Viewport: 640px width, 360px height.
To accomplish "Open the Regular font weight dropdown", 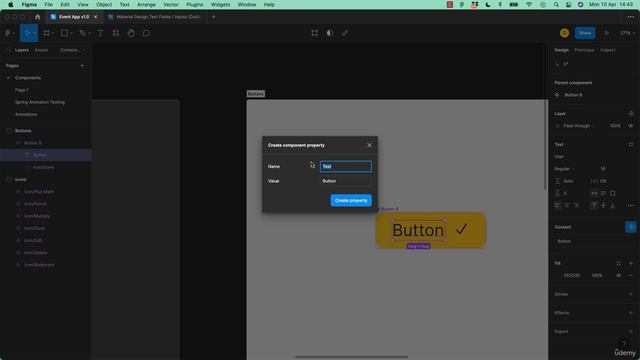I will pos(564,169).
